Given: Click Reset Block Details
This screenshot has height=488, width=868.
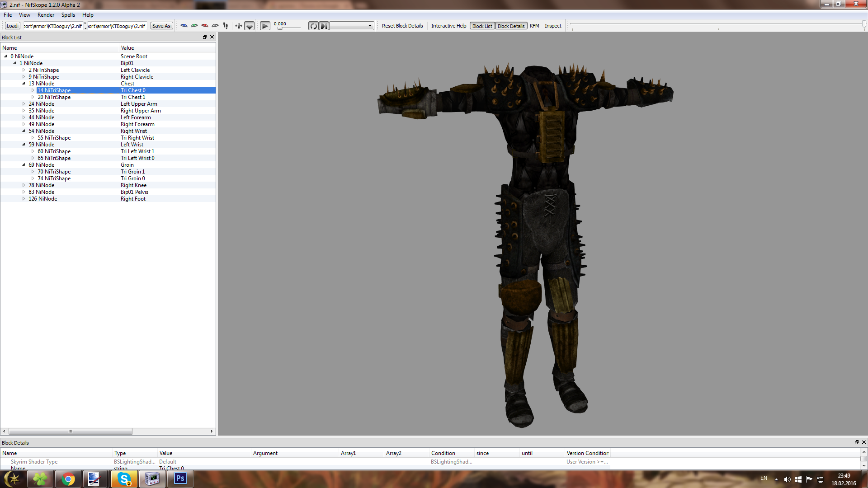Looking at the screenshot, I should click(x=402, y=26).
